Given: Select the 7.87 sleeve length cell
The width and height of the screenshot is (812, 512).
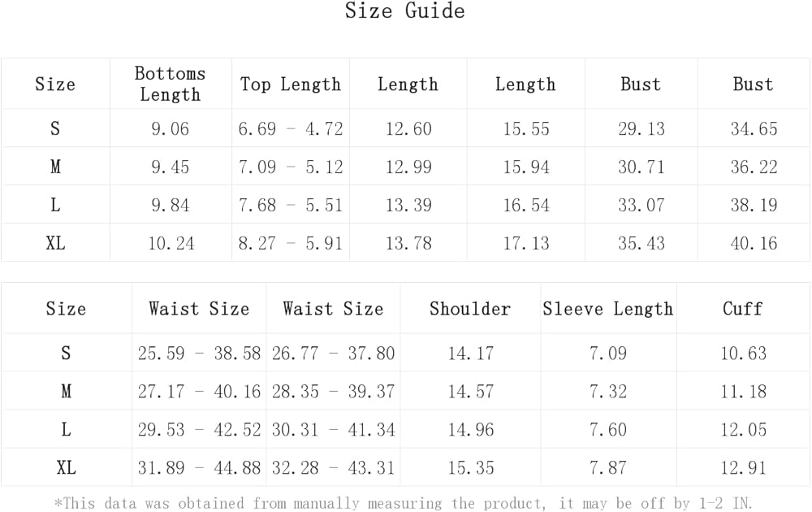Looking at the screenshot, I should pos(608,468).
